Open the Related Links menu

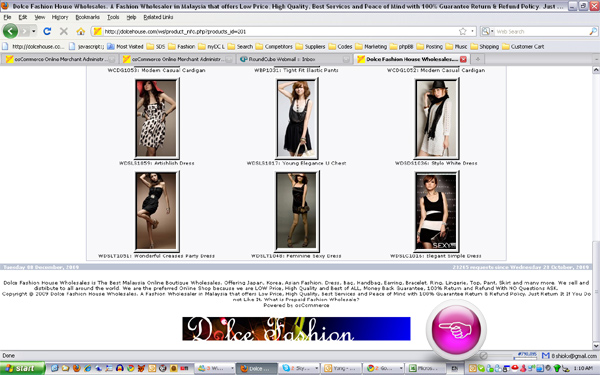(x=158, y=17)
